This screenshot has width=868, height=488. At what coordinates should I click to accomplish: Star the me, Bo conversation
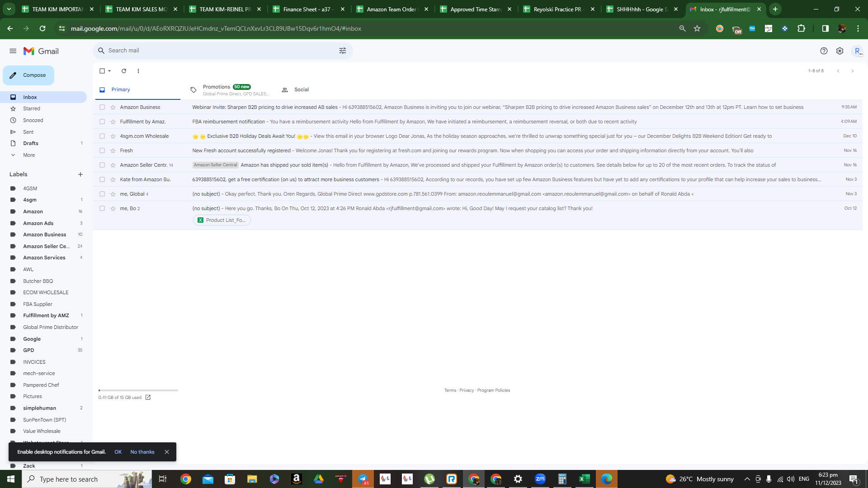113,209
